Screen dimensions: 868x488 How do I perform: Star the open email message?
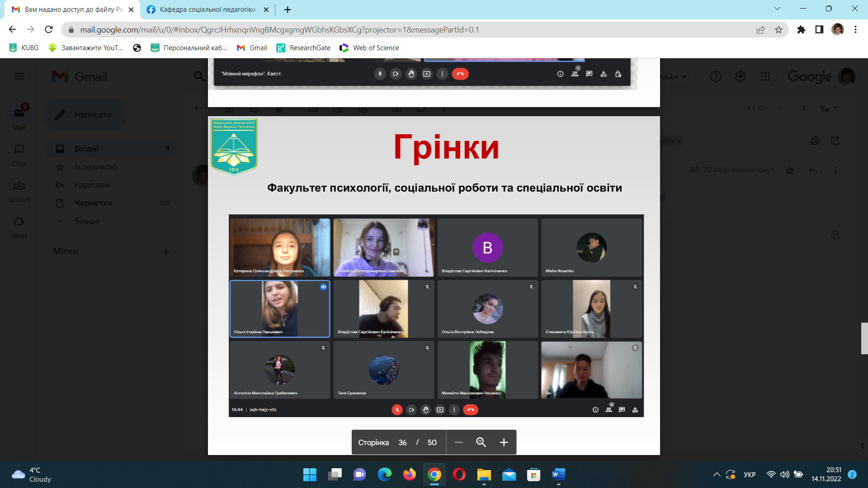790,170
